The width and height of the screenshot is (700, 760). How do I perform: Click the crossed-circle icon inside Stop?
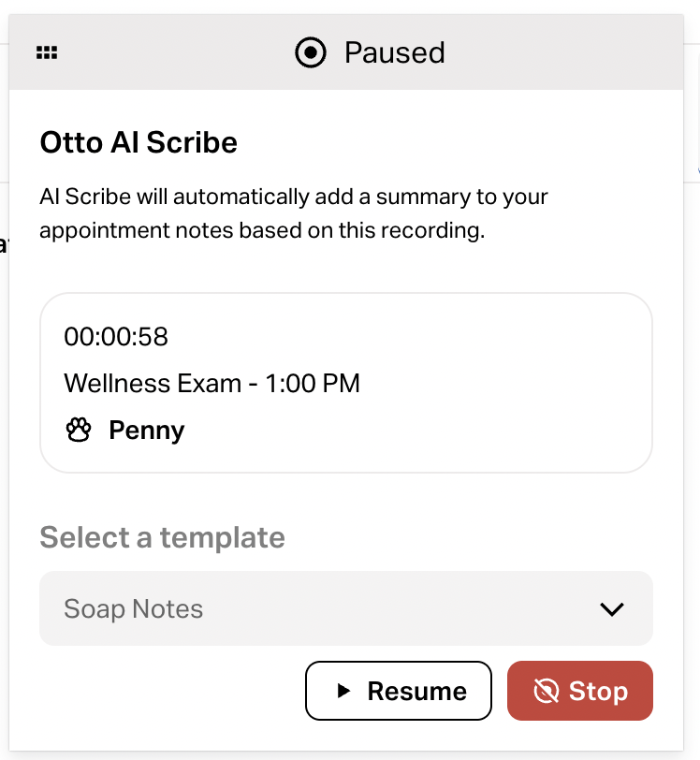[546, 691]
